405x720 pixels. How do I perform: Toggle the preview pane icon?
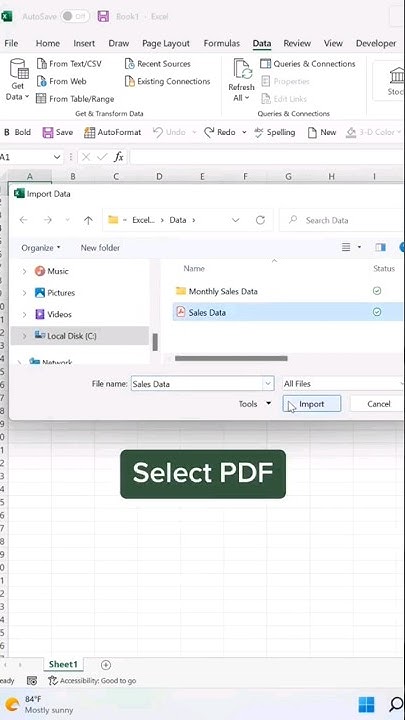point(380,248)
